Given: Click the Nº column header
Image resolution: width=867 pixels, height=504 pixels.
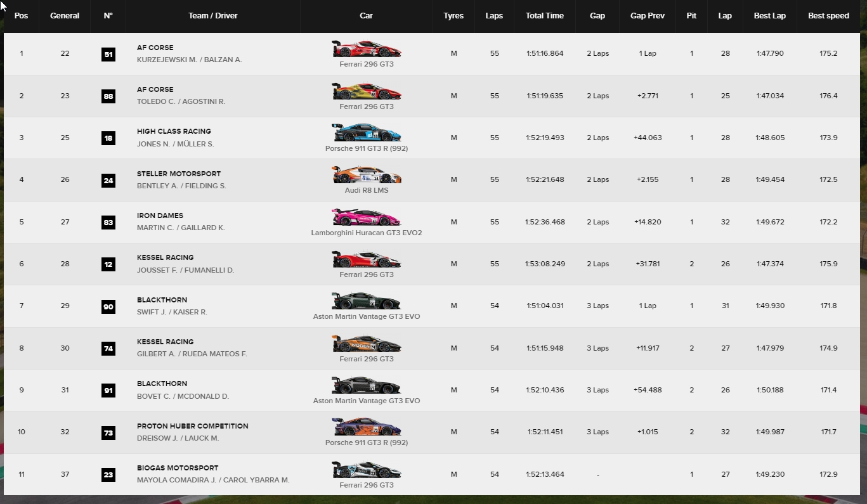Looking at the screenshot, I should (x=108, y=16).
